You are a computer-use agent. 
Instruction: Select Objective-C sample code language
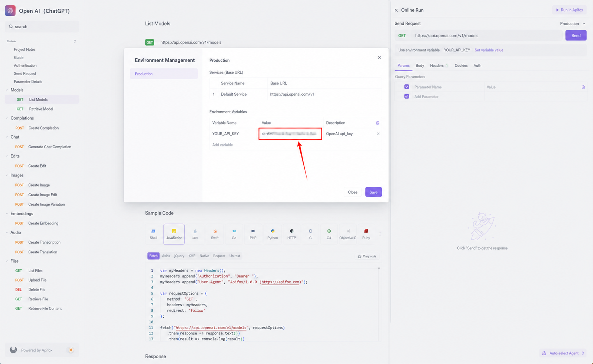[x=348, y=234]
